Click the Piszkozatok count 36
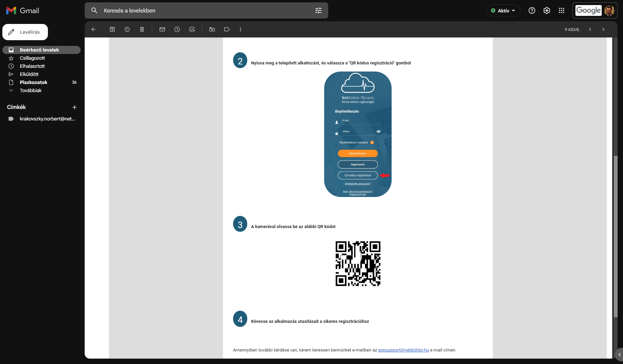The width and height of the screenshot is (623, 364). pos(74,82)
